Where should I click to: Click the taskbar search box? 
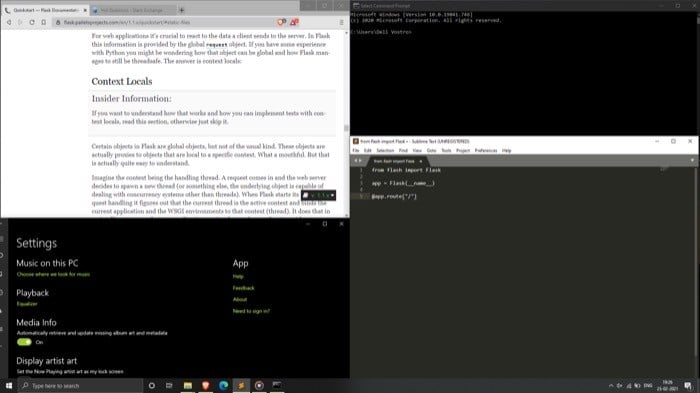click(80, 385)
